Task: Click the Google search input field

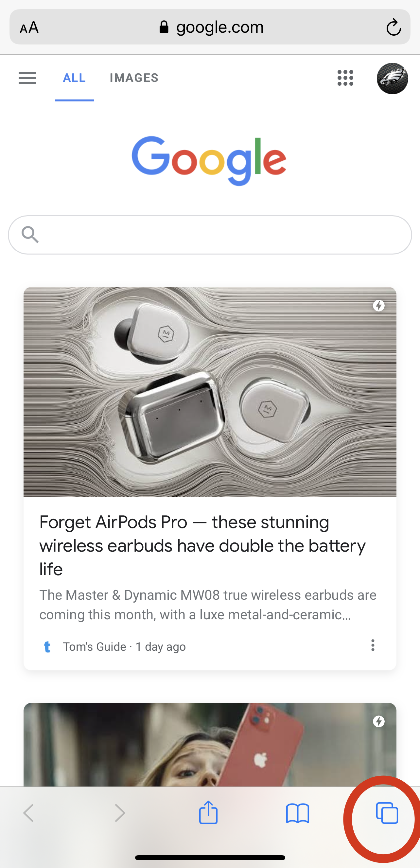Action: 210,235
